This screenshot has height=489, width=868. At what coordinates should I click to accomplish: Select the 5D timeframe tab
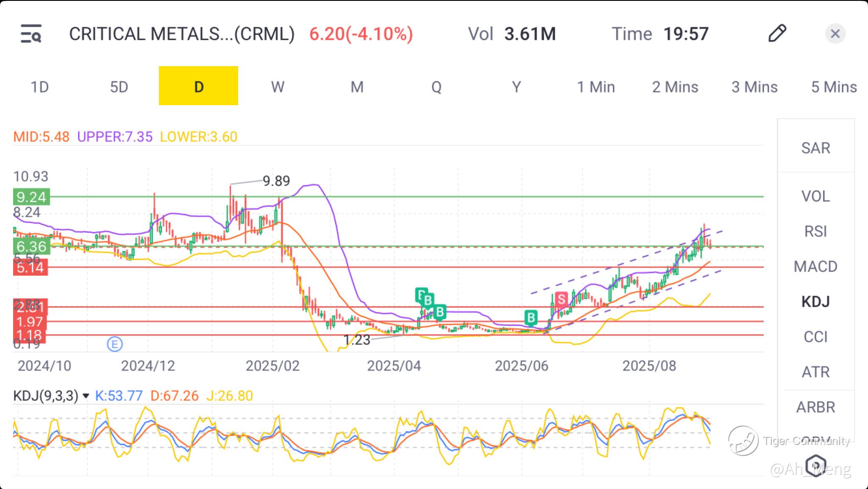pyautogui.click(x=119, y=87)
